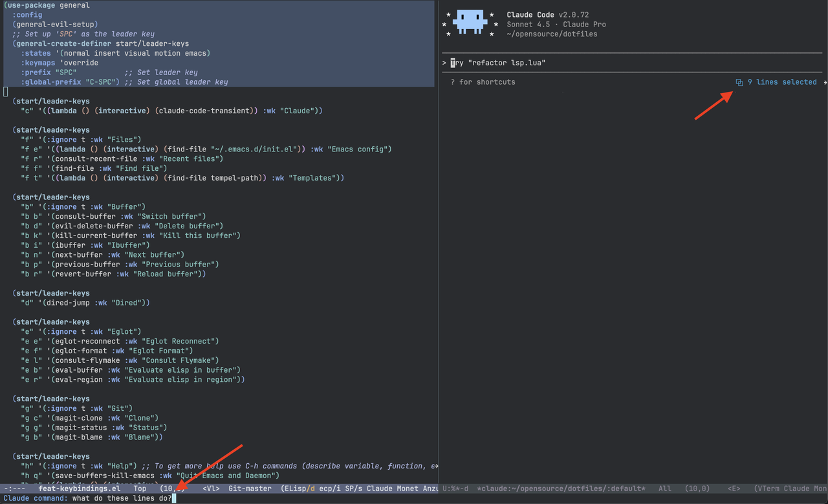Click 'consult-flymake' binding line
The image size is (828, 504).
click(x=120, y=360)
